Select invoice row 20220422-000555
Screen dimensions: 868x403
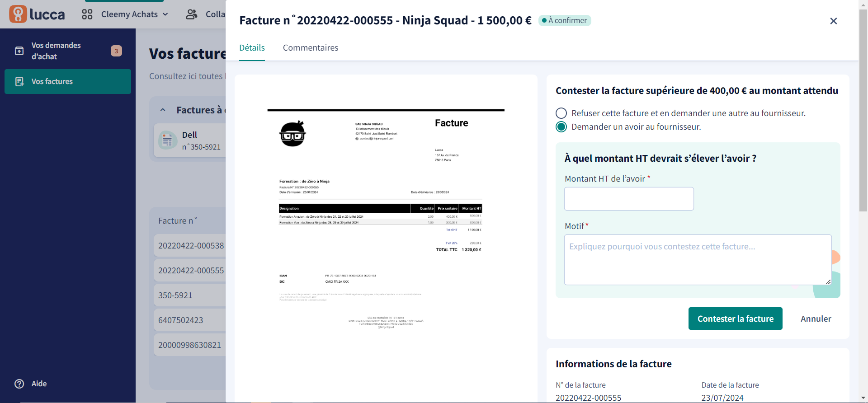pyautogui.click(x=190, y=270)
